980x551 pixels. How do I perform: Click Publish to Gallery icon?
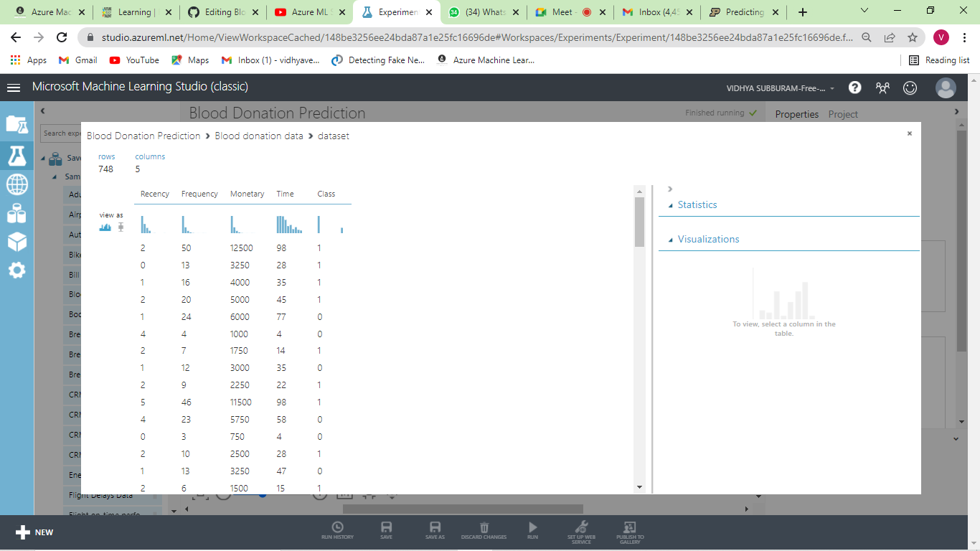(x=630, y=532)
